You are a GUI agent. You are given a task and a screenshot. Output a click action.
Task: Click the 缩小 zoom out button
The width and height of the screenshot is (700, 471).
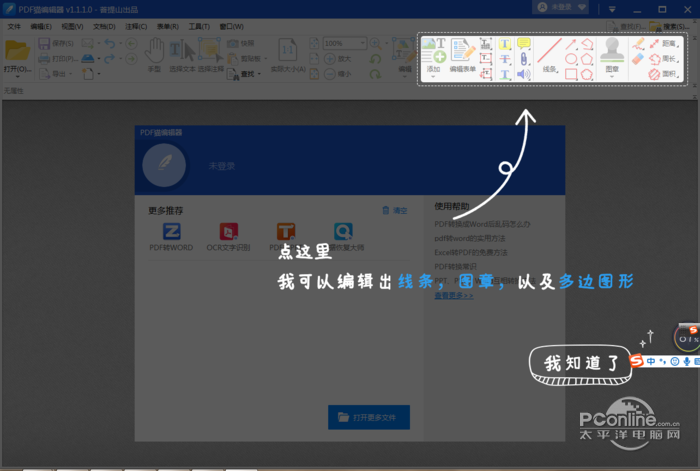[337, 74]
